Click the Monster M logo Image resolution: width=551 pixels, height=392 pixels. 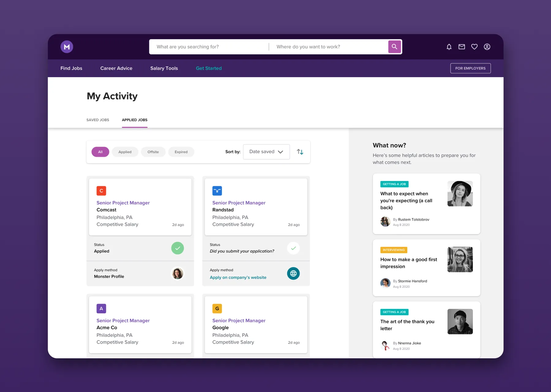pos(67,47)
